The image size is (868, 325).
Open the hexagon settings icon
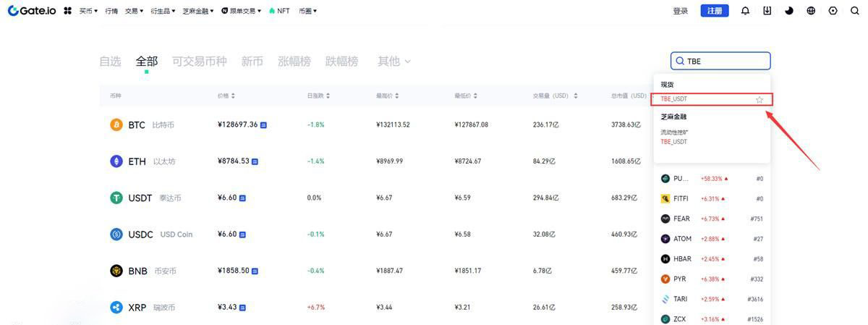coord(833,11)
